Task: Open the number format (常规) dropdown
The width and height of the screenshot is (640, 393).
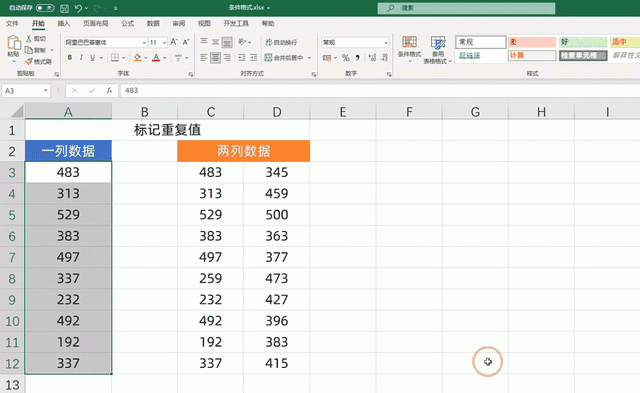Action: (385, 42)
